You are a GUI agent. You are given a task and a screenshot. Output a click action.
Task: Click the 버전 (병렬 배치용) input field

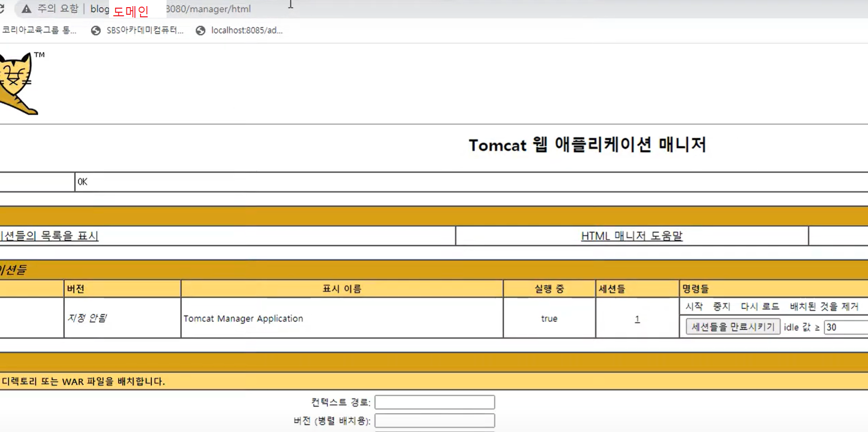click(435, 420)
